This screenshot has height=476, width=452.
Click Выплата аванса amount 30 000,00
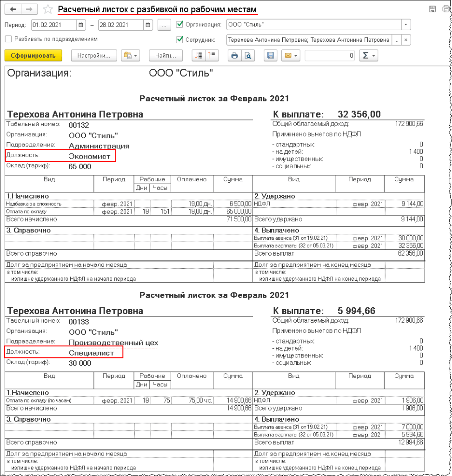pos(411,238)
